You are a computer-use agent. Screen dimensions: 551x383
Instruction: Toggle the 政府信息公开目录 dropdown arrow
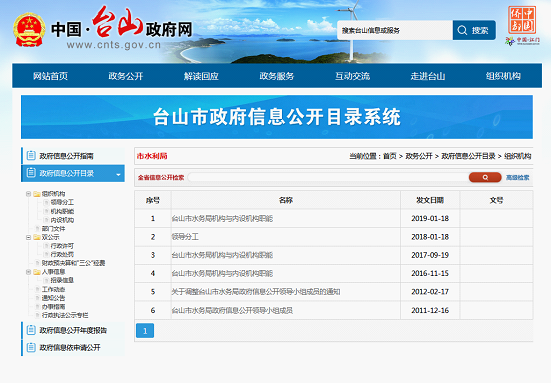click(118, 174)
